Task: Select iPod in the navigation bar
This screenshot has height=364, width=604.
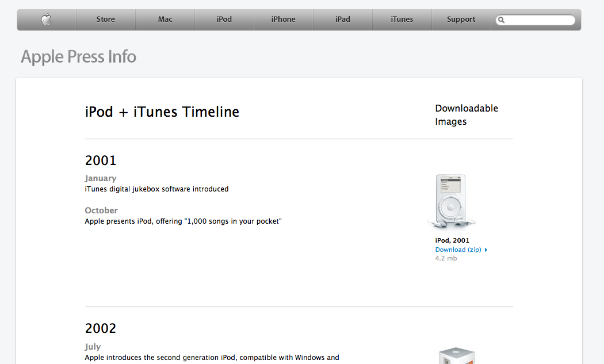Action: (224, 19)
